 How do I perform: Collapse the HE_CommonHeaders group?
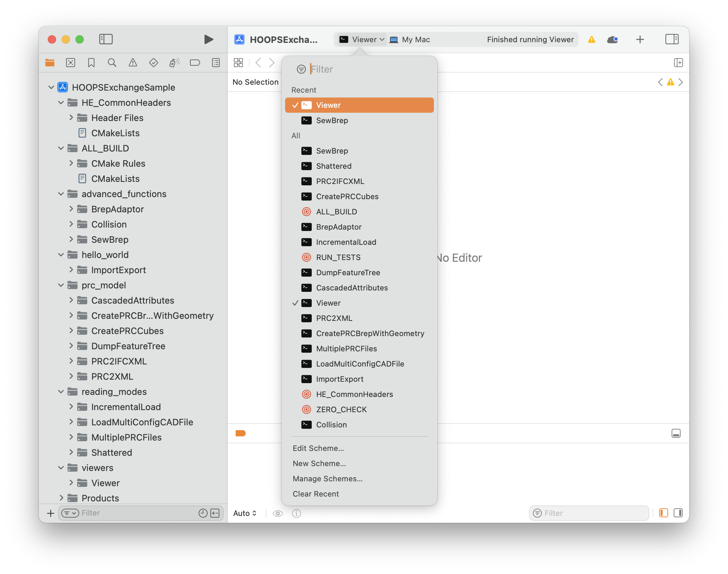tap(61, 102)
